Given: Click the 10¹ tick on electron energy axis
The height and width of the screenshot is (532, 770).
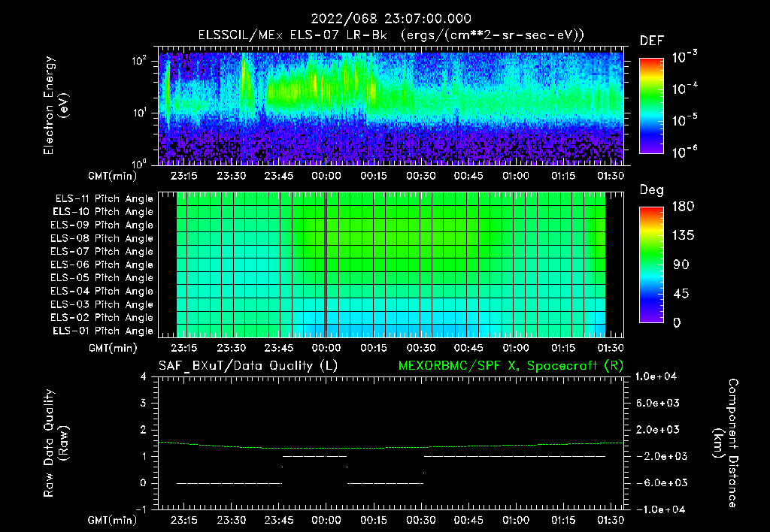Looking at the screenshot, I should coord(139,113).
